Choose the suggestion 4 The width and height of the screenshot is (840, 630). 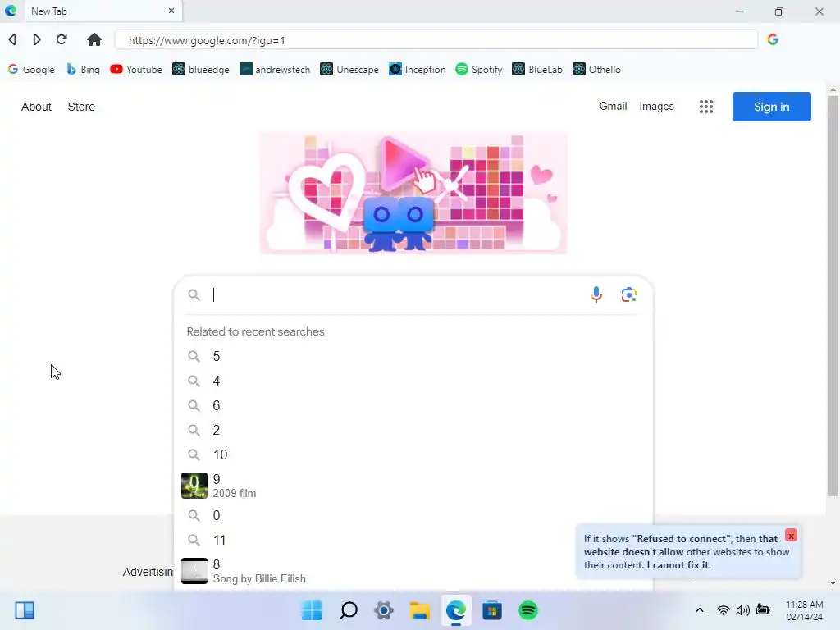413,381
